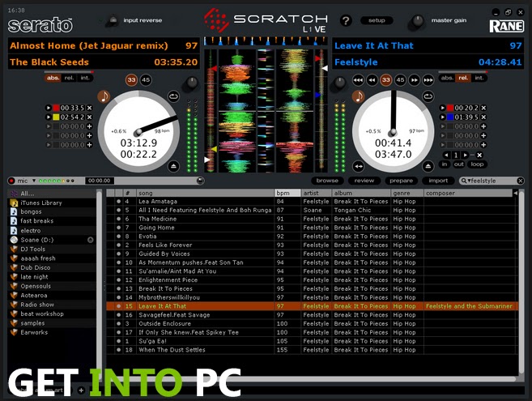Sort the library by artist column
This screenshot has height=401, width=532.
click(x=317, y=193)
